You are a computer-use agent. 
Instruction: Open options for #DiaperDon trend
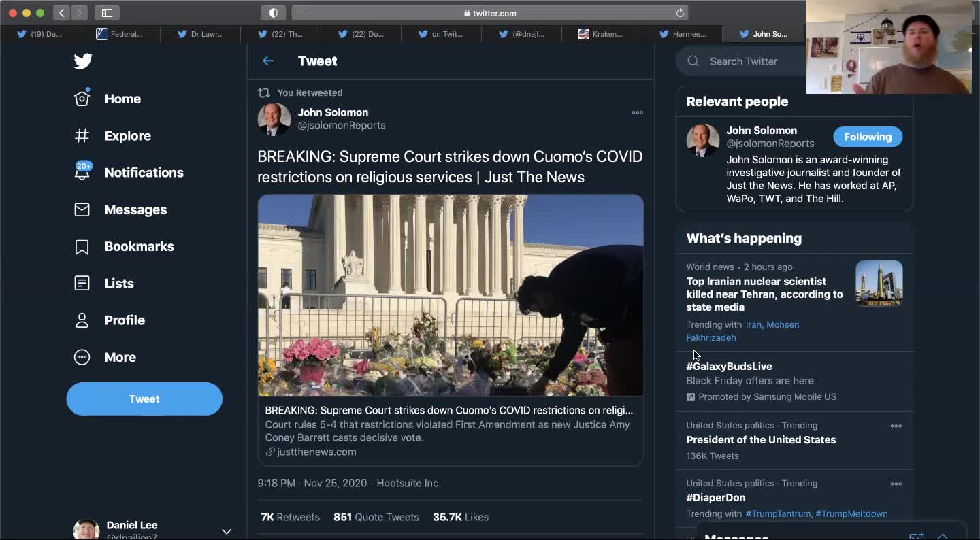896,484
